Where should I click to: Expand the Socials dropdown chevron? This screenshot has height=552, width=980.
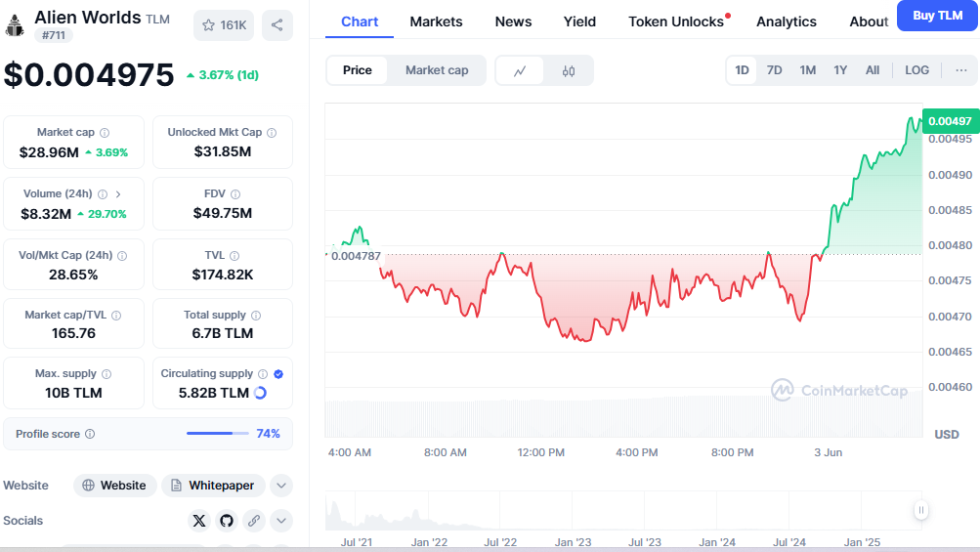(280, 521)
